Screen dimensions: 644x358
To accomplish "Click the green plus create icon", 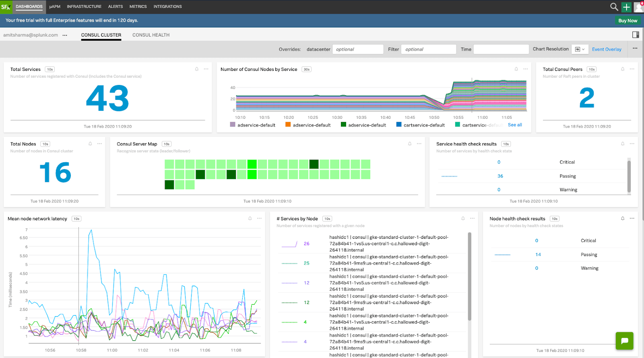I will pyautogui.click(x=626, y=7).
